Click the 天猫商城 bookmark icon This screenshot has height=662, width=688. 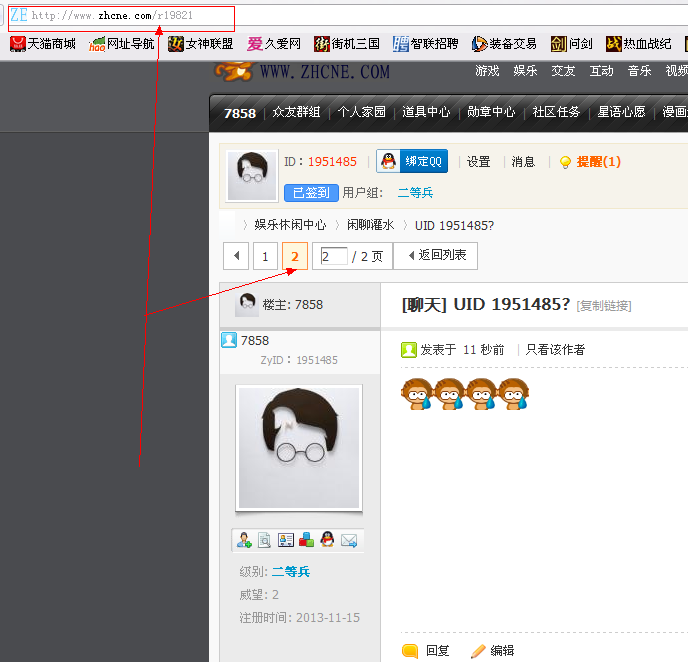coord(18,44)
